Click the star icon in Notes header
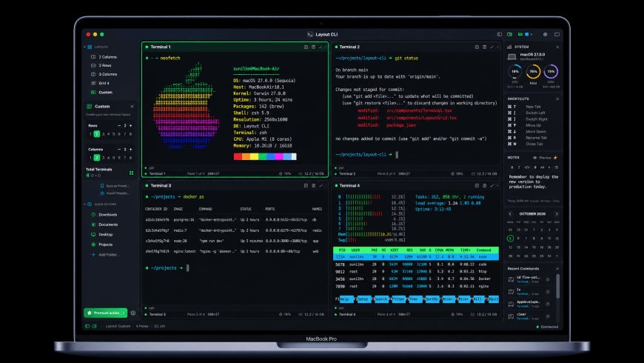Viewport: 644px width, 363px height. (x=556, y=158)
